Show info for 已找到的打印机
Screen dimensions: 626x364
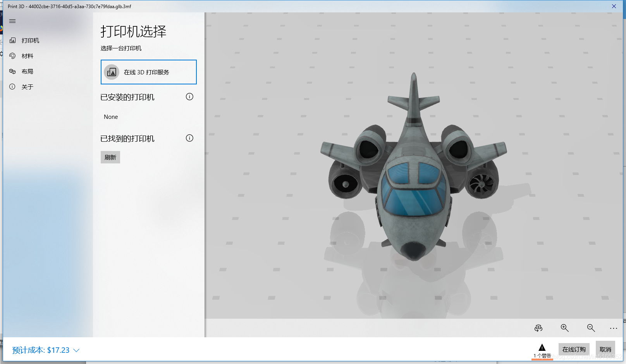tap(189, 138)
